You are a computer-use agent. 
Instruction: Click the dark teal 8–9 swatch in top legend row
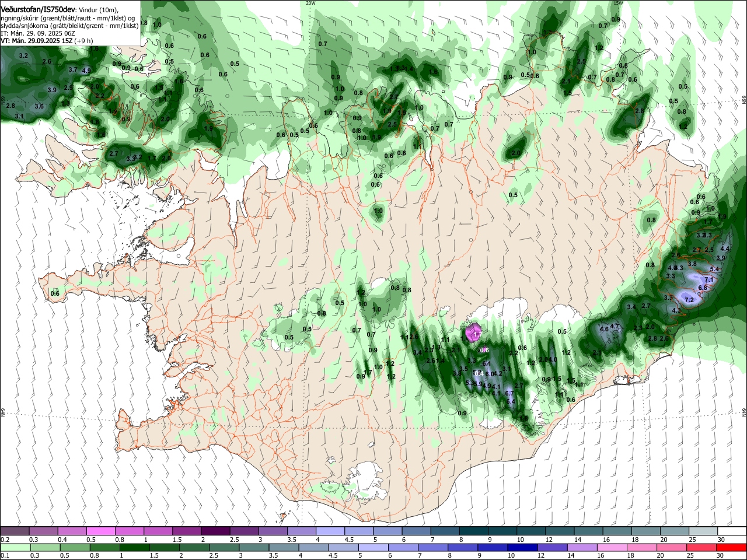(x=473, y=531)
